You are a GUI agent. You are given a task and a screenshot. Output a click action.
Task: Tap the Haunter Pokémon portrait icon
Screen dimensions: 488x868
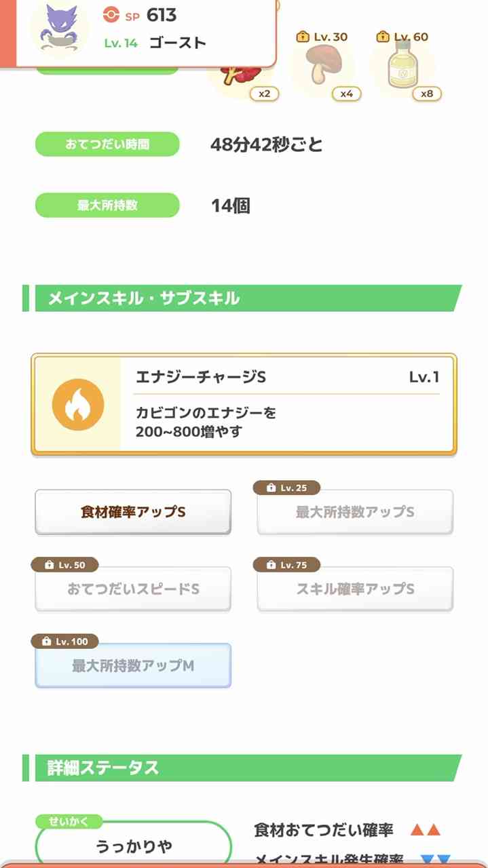point(60,28)
